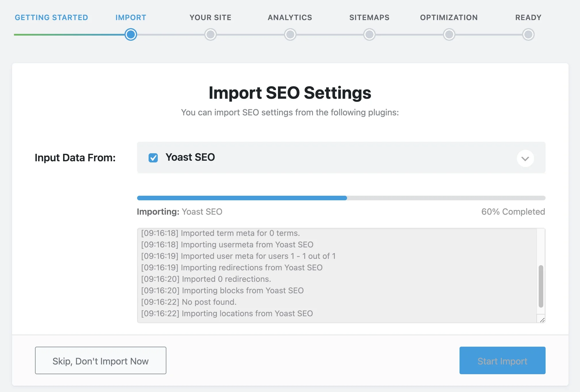Click 'Imported 0 redirections.' log line
Viewport: 580px width, 392px height.
pyautogui.click(x=206, y=279)
